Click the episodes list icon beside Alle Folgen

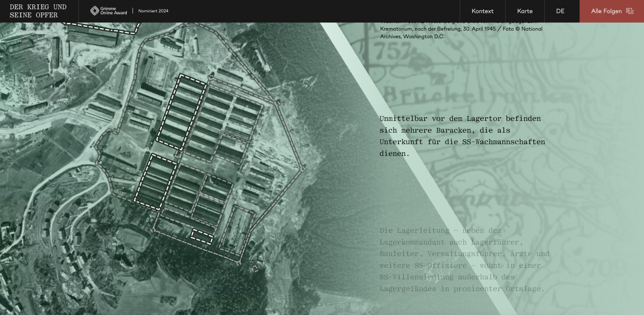click(630, 11)
